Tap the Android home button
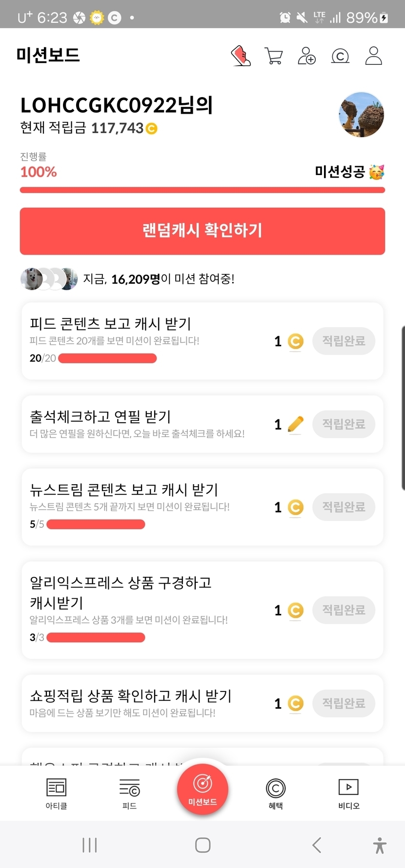 pyautogui.click(x=202, y=845)
